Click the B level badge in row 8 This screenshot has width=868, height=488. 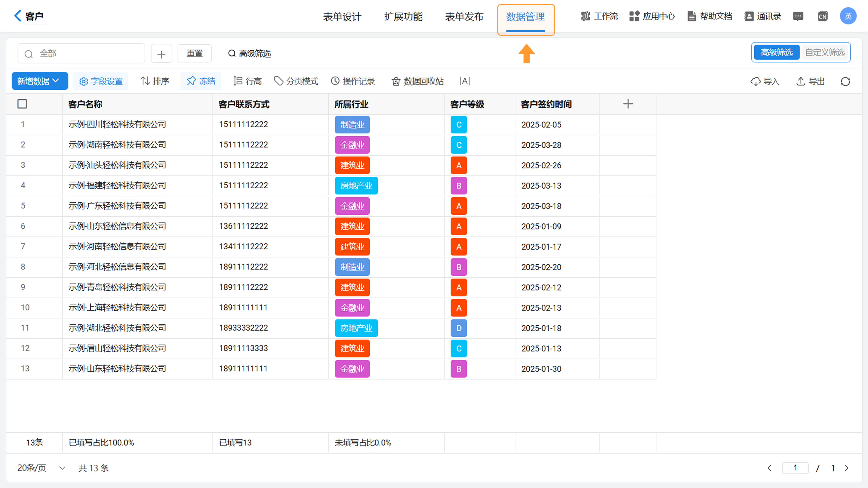pyautogui.click(x=459, y=267)
